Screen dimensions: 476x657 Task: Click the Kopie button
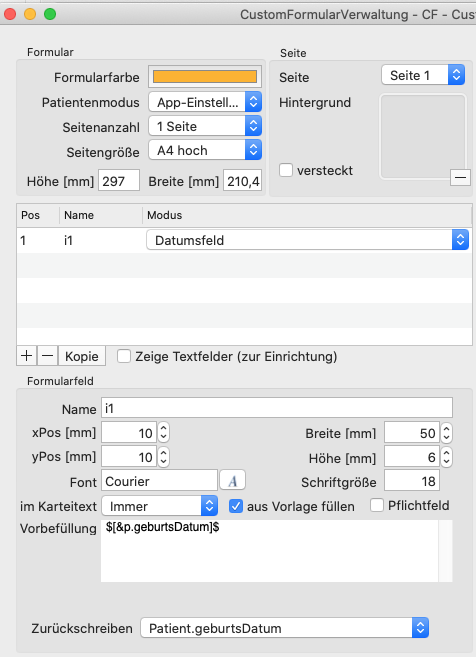pos(82,356)
